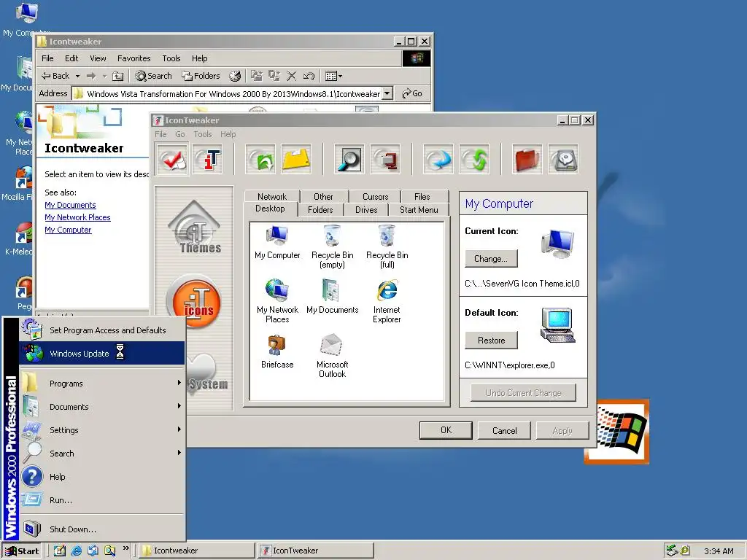Click the green circular arrows toolbar icon
This screenshot has height=560, width=747.
coord(474,159)
